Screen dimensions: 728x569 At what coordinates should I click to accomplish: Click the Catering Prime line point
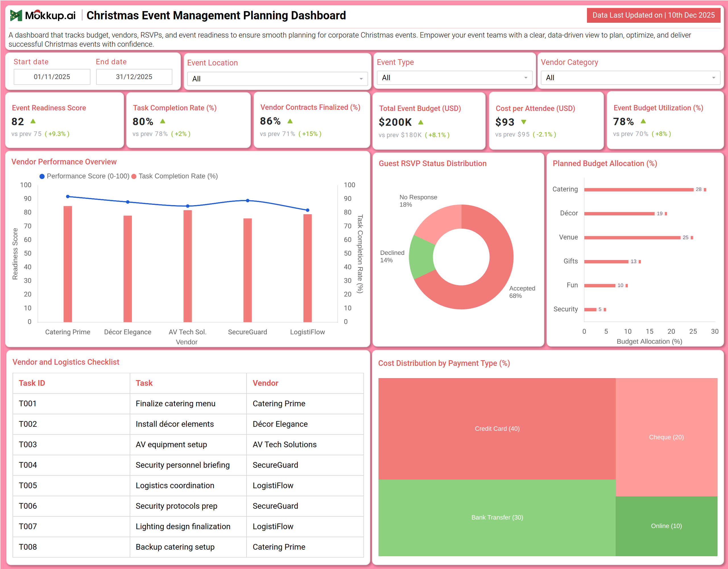click(x=68, y=197)
